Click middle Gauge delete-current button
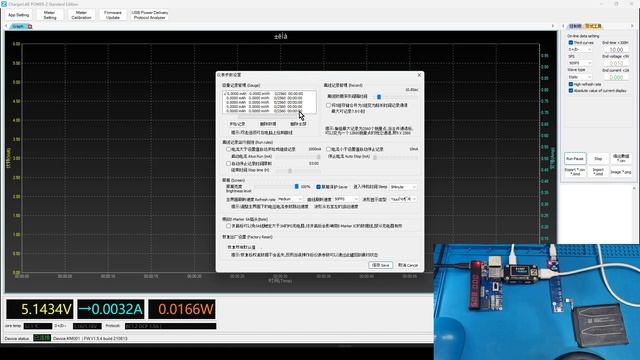The width and height of the screenshot is (640, 360). (x=268, y=124)
